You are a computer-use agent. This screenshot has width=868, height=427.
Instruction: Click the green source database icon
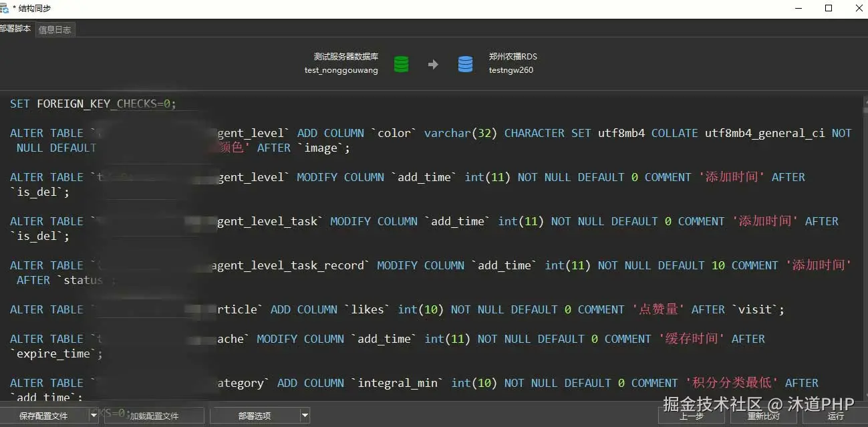click(x=401, y=64)
